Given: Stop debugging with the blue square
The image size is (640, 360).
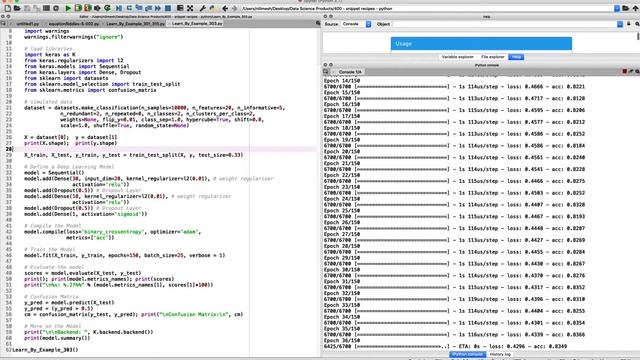Looking at the screenshot, I should click(168, 8).
